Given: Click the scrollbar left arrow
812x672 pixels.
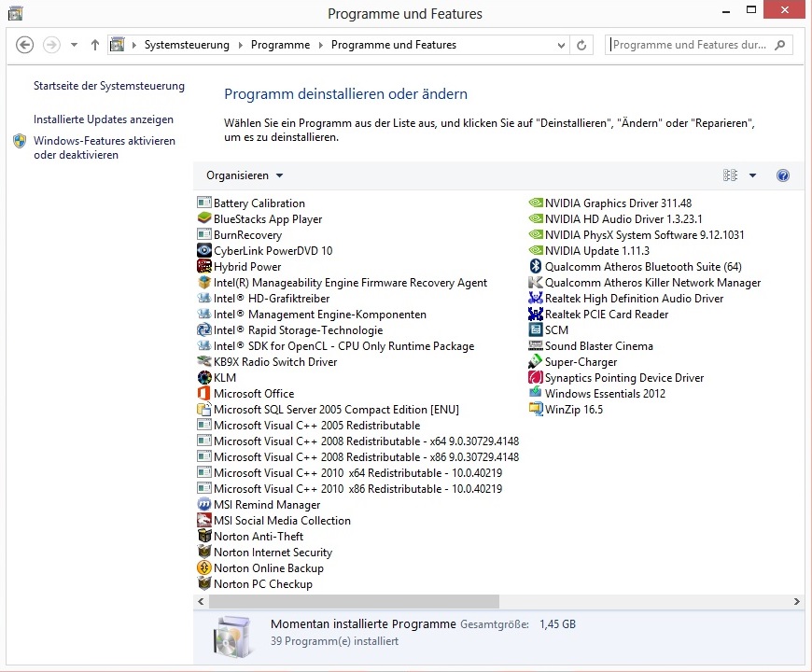Looking at the screenshot, I should click(x=201, y=602).
